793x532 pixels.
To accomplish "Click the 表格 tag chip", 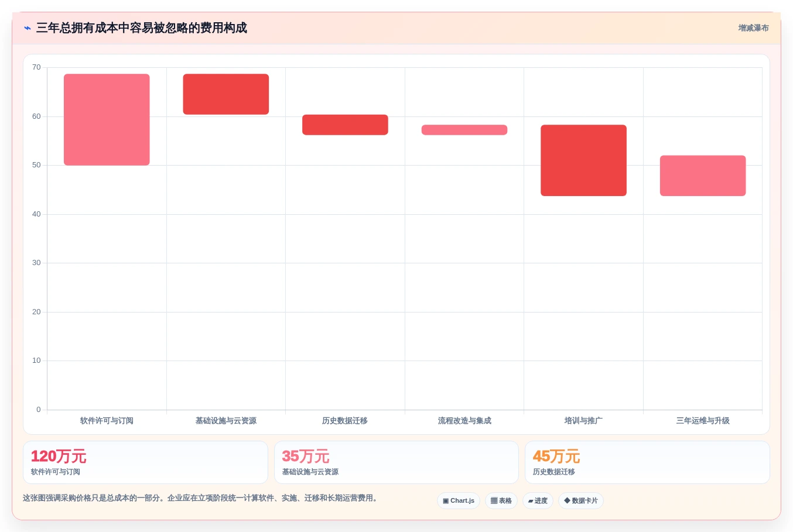I will point(501,501).
